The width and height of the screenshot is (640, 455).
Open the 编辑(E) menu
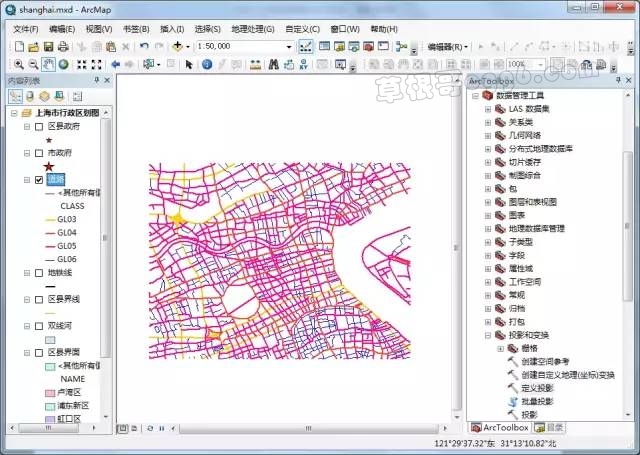click(62, 29)
